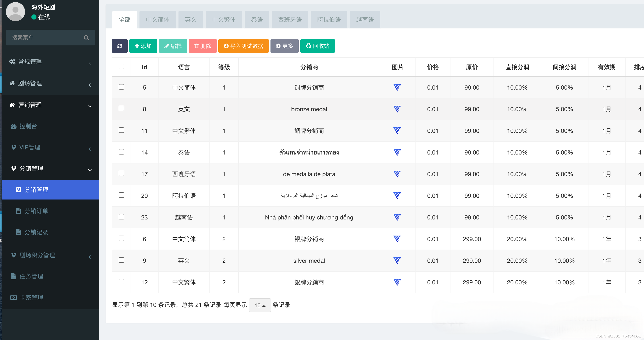
Task: Click image thumbnail for bronze medal row
Action: pyautogui.click(x=397, y=109)
